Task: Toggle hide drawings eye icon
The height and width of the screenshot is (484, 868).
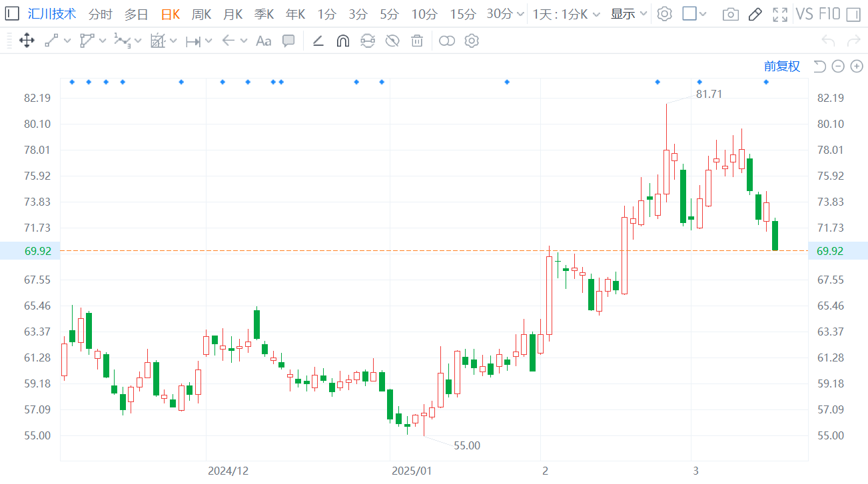Action: click(x=392, y=41)
